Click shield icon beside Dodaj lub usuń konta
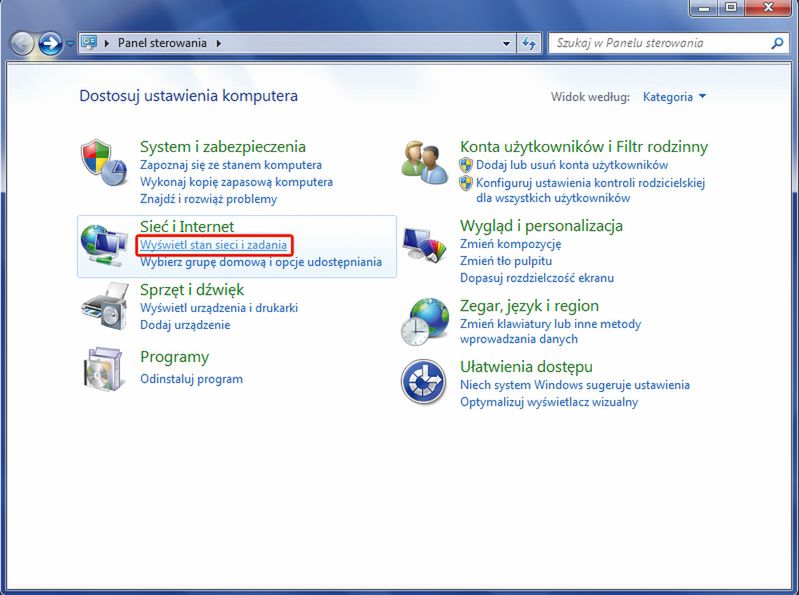This screenshot has width=799, height=595. [x=466, y=165]
